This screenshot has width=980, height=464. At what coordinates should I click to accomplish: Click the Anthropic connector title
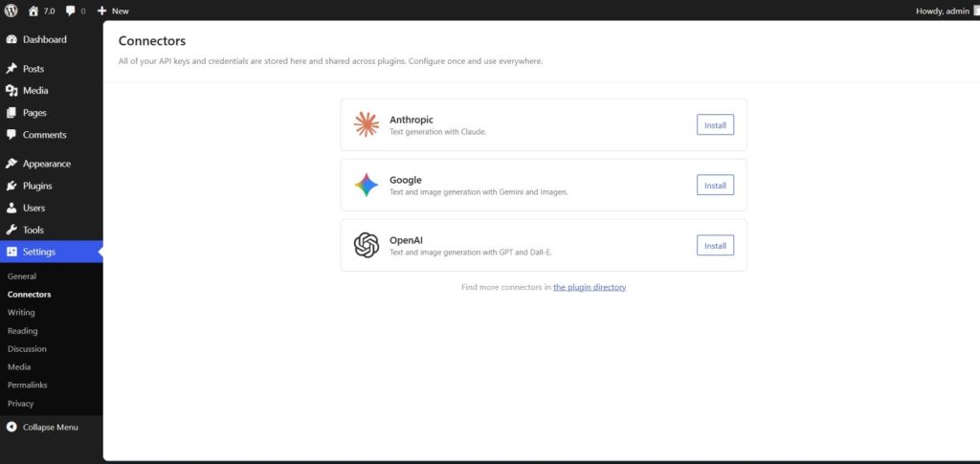tap(412, 120)
